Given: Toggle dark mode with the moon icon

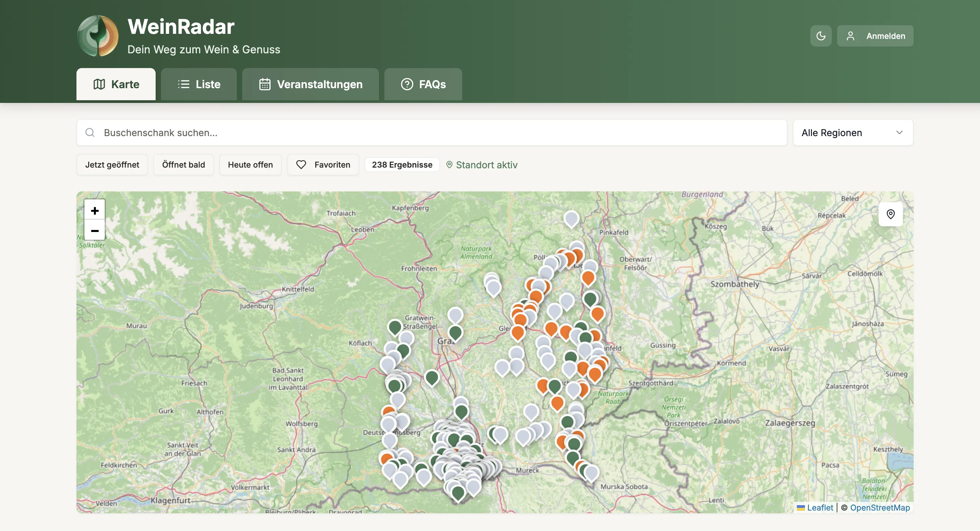Looking at the screenshot, I should [821, 36].
